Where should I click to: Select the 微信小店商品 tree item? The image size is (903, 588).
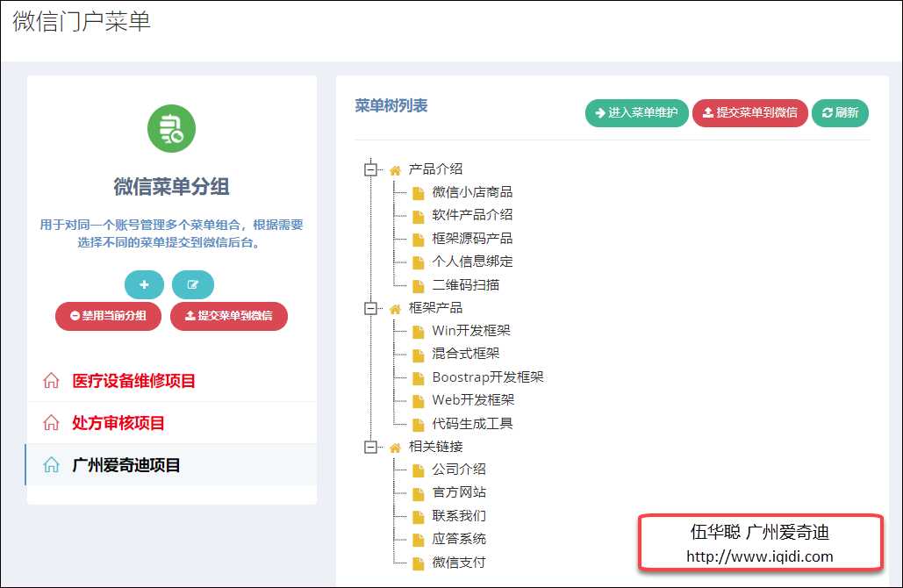(471, 191)
